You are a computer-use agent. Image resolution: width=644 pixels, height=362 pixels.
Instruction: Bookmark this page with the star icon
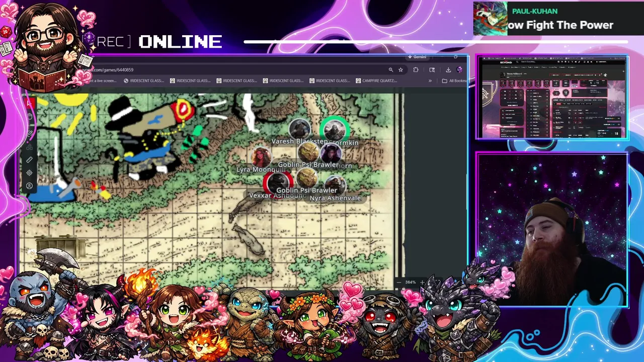click(x=400, y=70)
